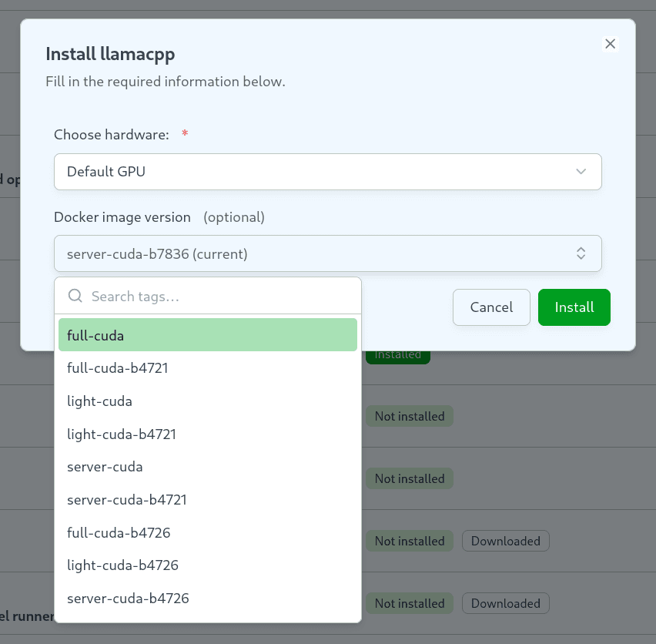Click the Docker image version label
The height and width of the screenshot is (644, 656).
tap(122, 217)
